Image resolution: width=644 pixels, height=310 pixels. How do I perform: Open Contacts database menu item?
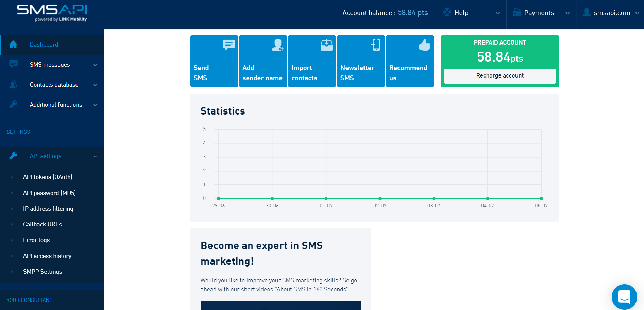tap(52, 85)
